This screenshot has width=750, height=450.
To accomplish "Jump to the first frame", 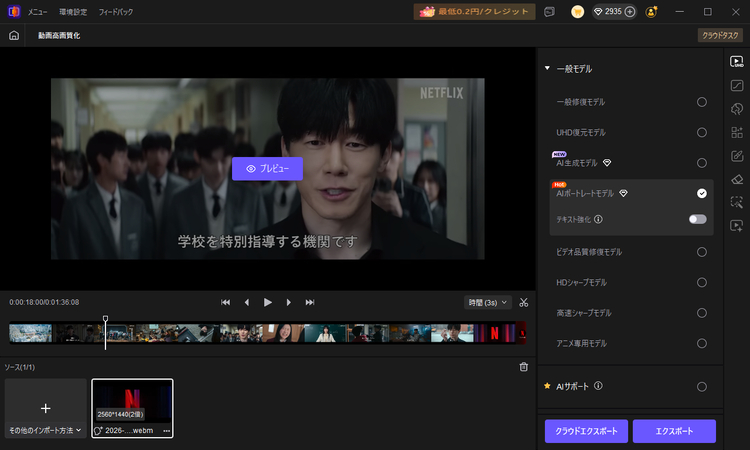I will (x=225, y=302).
